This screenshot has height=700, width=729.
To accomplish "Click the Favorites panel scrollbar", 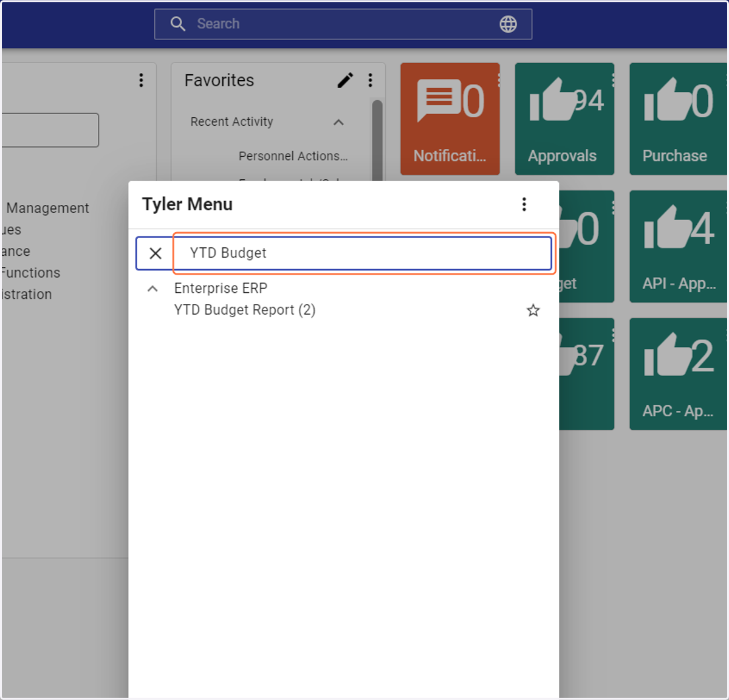I will pyautogui.click(x=377, y=140).
